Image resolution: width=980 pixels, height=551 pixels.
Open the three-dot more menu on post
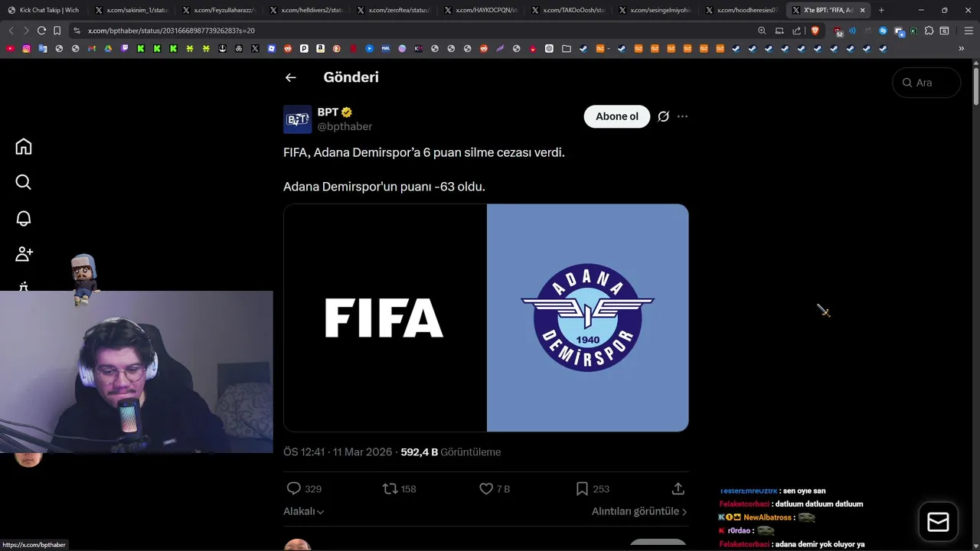click(x=682, y=116)
